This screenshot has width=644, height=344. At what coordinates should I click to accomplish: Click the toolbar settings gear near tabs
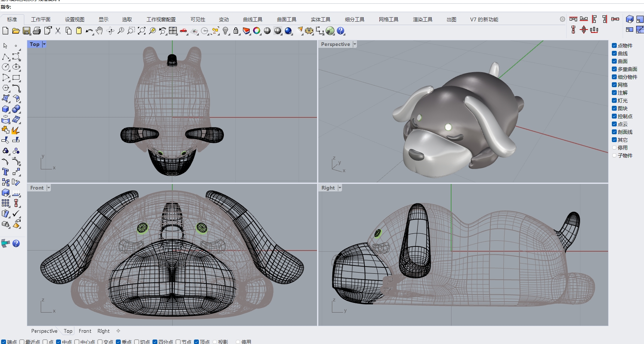click(563, 19)
